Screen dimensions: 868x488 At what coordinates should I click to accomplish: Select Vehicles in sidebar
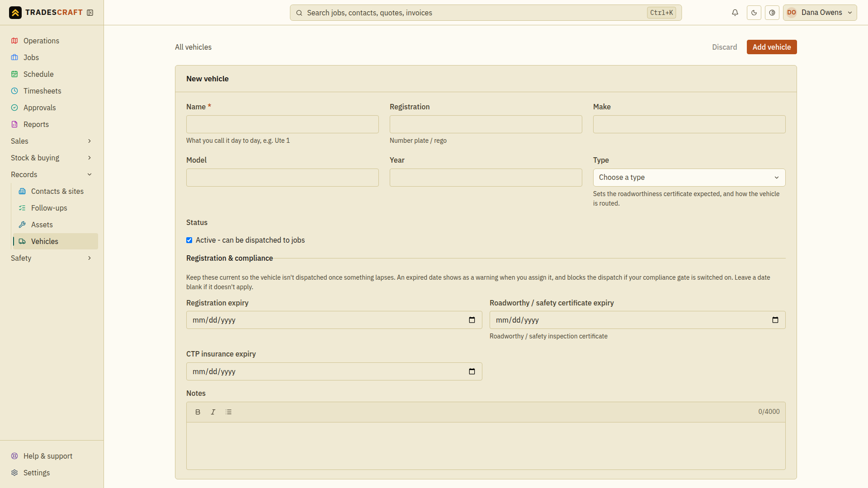[x=56, y=241]
